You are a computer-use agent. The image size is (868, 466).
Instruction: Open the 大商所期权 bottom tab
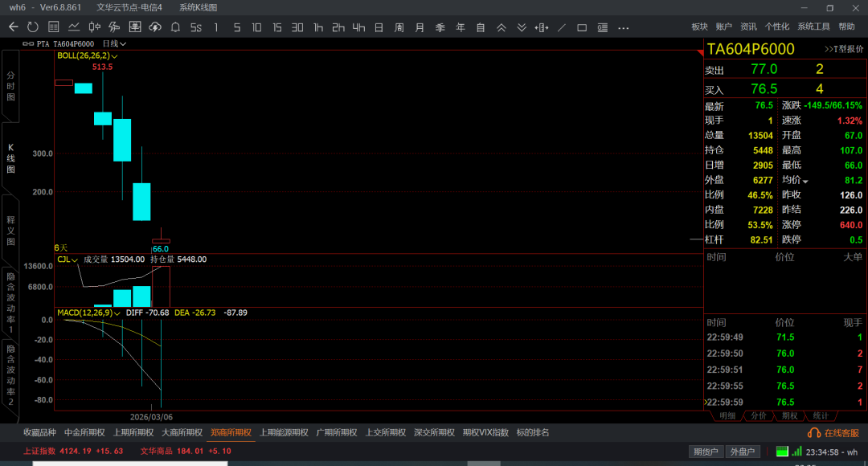[182, 433]
